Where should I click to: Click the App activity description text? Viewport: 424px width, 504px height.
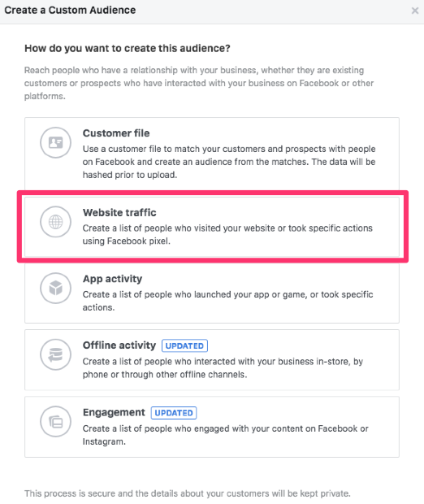pyautogui.click(x=227, y=301)
